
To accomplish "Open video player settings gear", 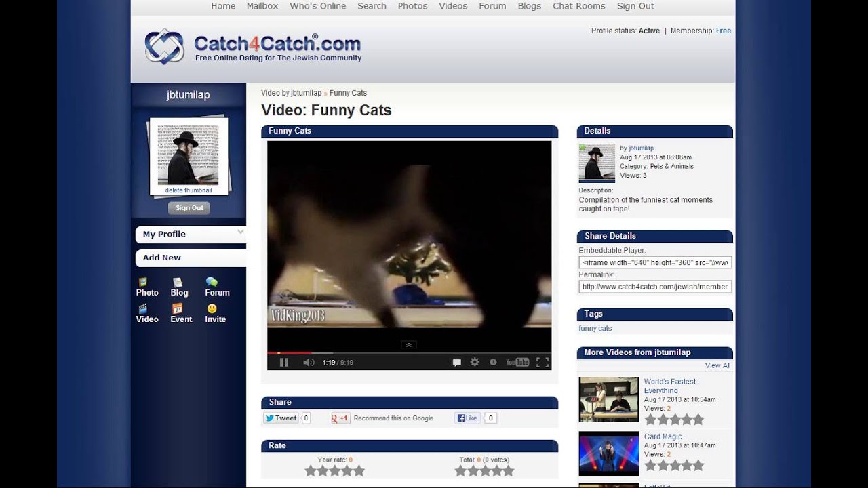I will tap(475, 363).
